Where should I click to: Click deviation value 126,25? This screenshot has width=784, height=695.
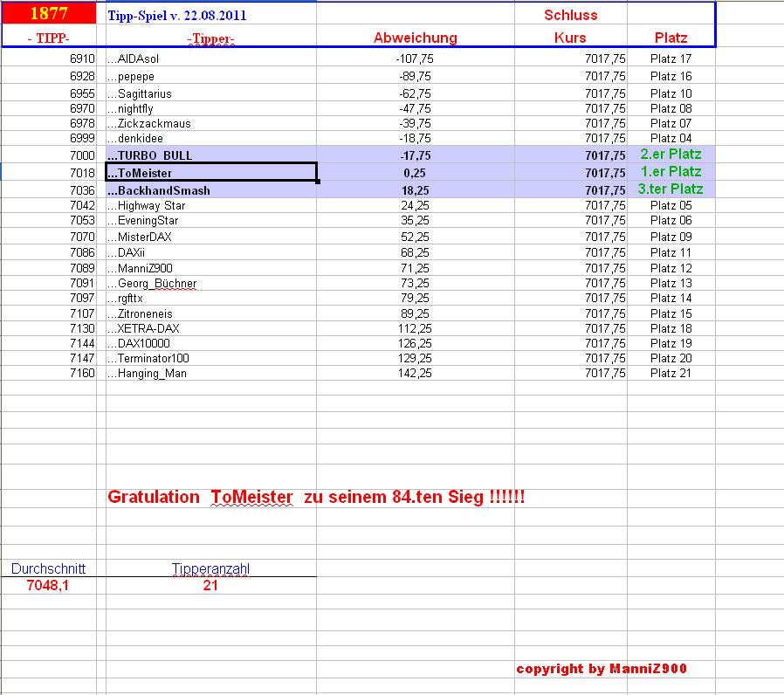pos(416,343)
